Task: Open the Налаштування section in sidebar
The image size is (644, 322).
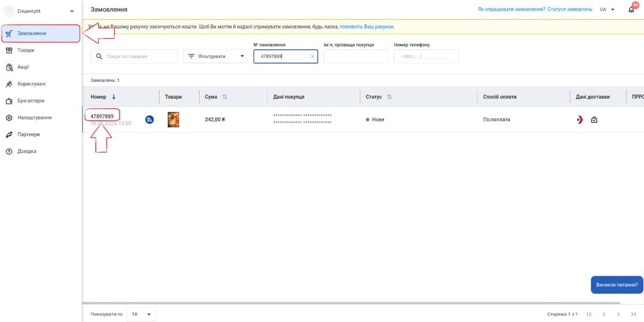Action: pos(34,117)
